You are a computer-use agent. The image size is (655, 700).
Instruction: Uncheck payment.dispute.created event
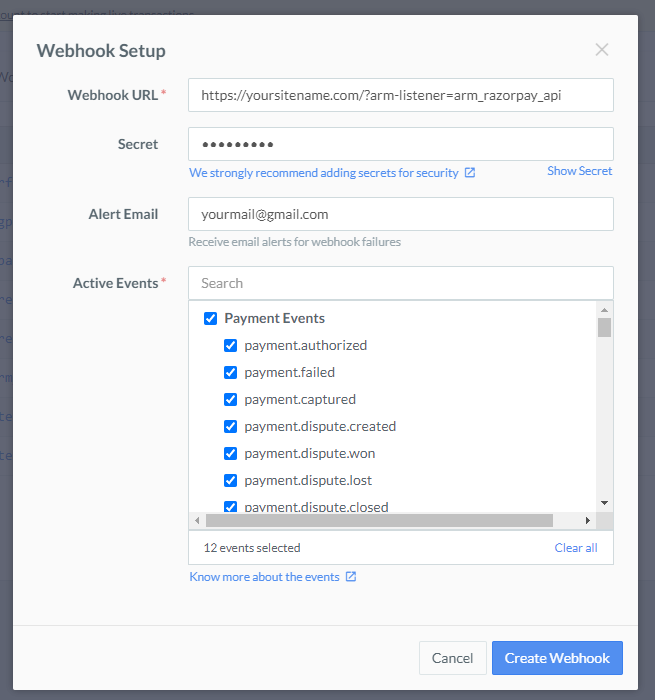tap(230, 426)
